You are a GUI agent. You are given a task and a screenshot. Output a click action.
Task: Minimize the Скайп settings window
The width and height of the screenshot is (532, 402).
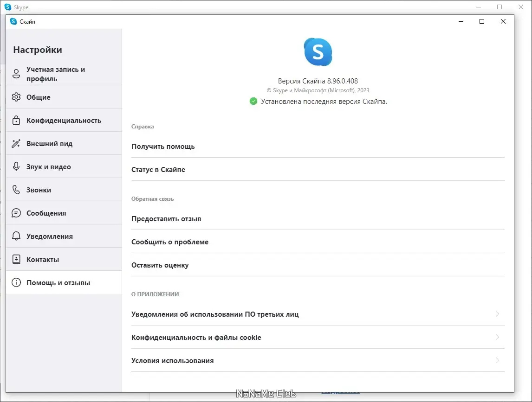461,21
